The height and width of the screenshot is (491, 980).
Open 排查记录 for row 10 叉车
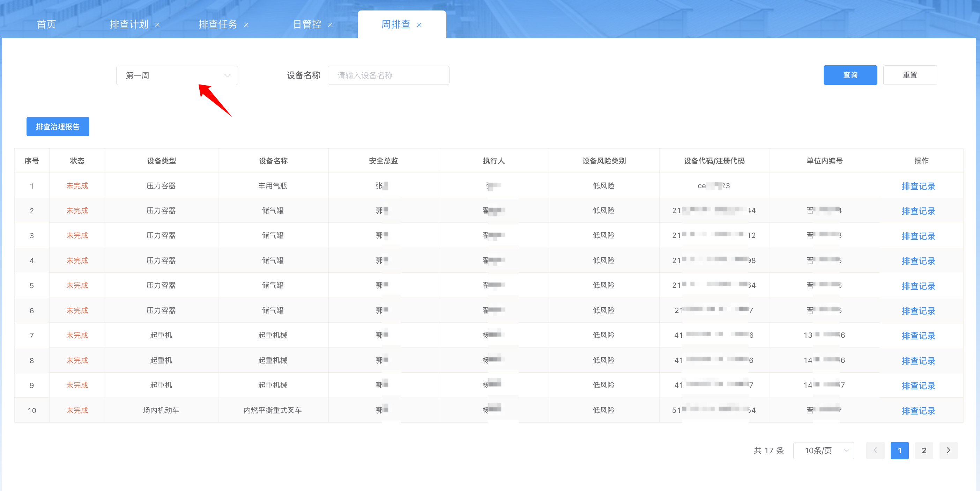tap(918, 411)
